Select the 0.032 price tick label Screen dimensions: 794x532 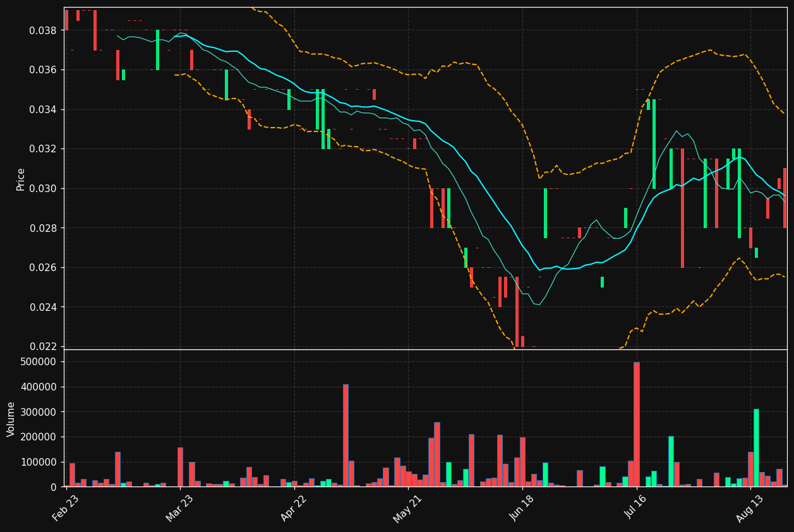[x=43, y=149]
